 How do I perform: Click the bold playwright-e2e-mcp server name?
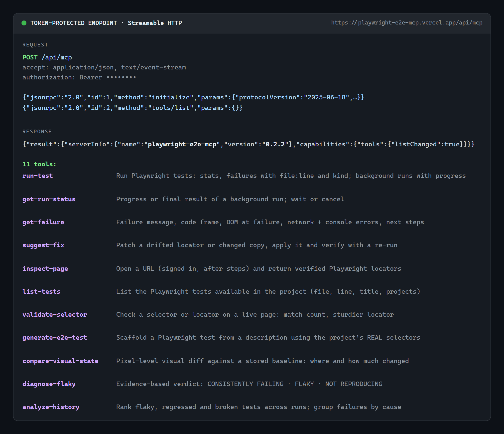pos(182,144)
